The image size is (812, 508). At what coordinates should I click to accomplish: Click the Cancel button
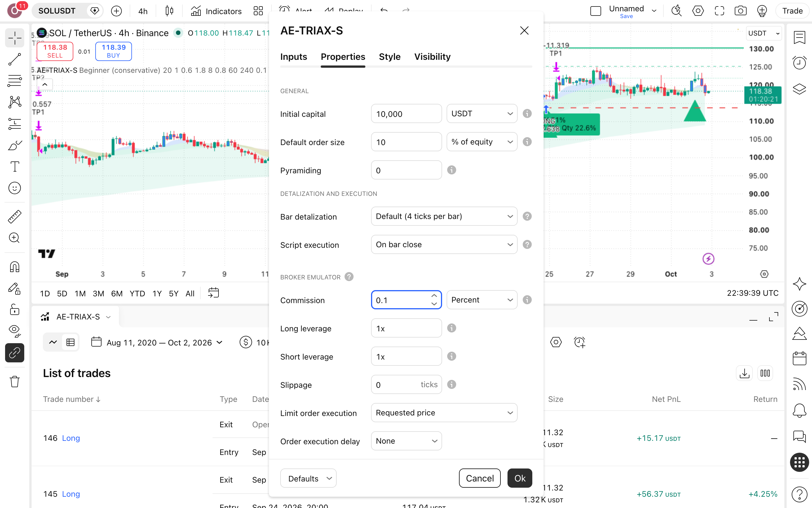point(480,478)
